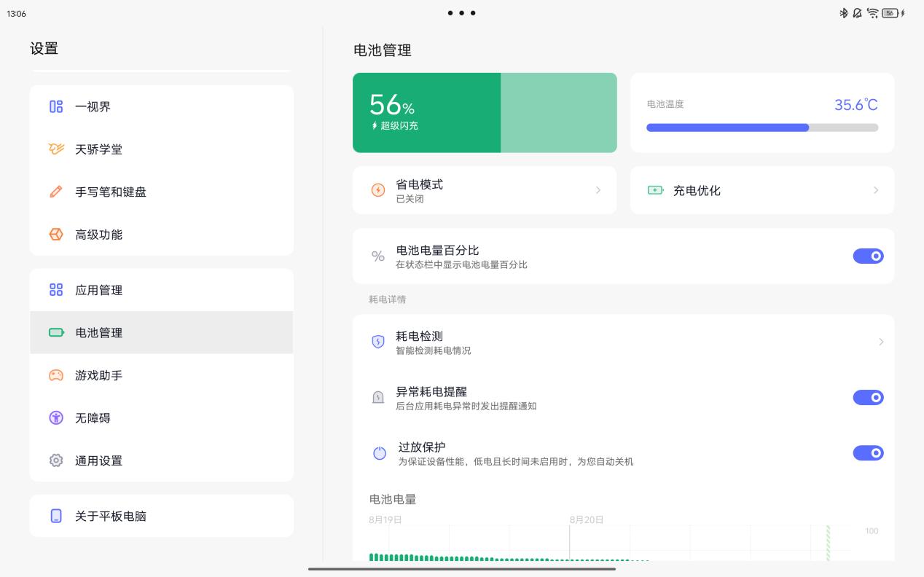Click the 耗电检测 shield icon
The height and width of the screenshot is (577, 924).
point(378,342)
